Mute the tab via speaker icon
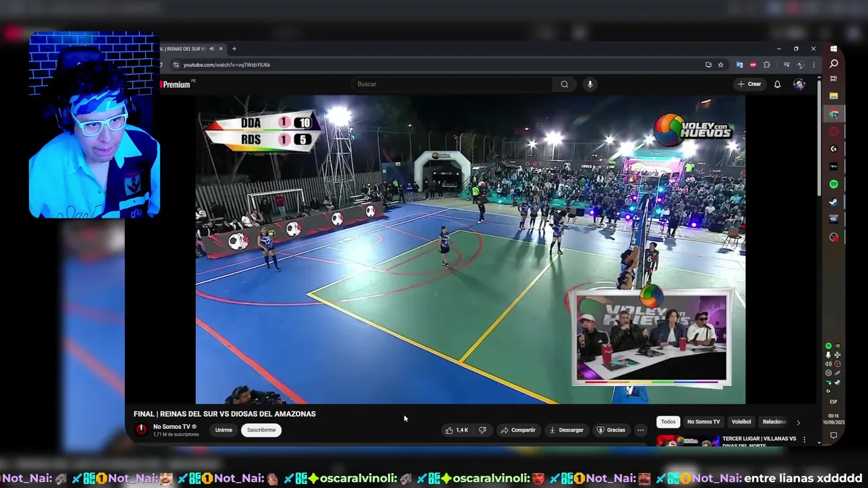Image resolution: width=868 pixels, height=488 pixels. tap(212, 49)
